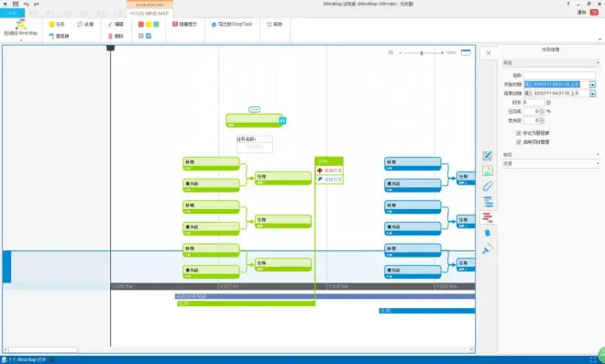This screenshot has width=605, height=364.
Task: Open the attachments paperclip icon in side strip
Action: tap(488, 186)
